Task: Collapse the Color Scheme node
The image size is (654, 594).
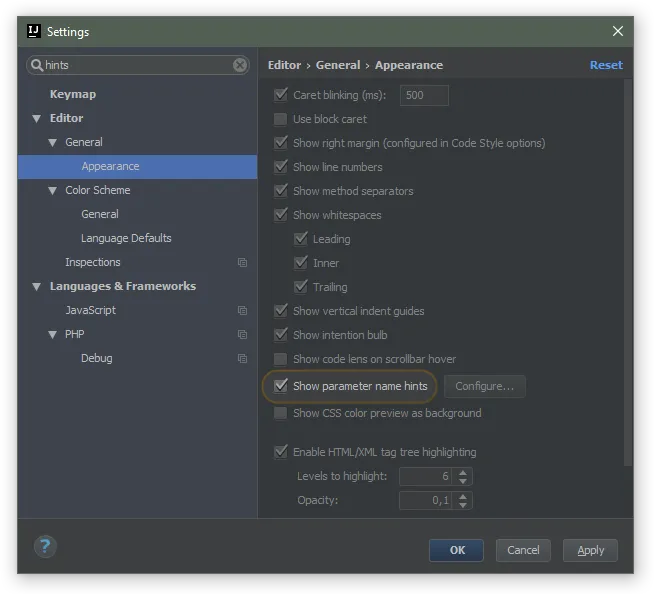Action: pos(53,191)
